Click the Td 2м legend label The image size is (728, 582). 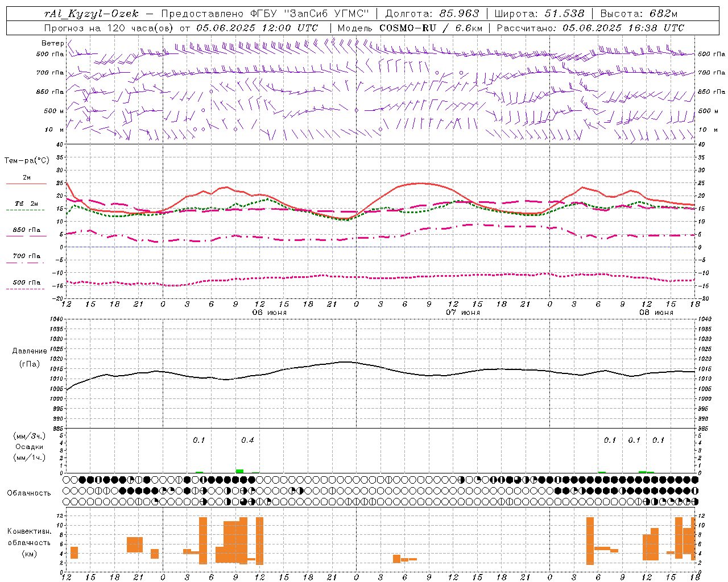(26, 203)
